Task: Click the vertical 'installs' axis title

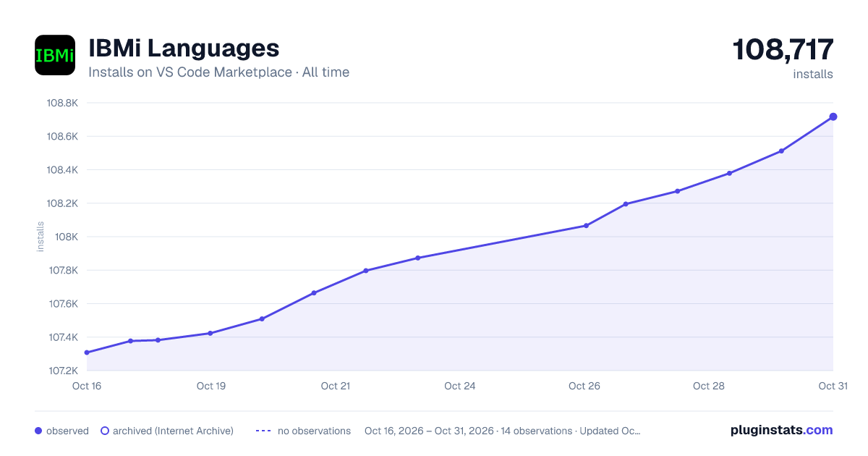Action: (41, 237)
